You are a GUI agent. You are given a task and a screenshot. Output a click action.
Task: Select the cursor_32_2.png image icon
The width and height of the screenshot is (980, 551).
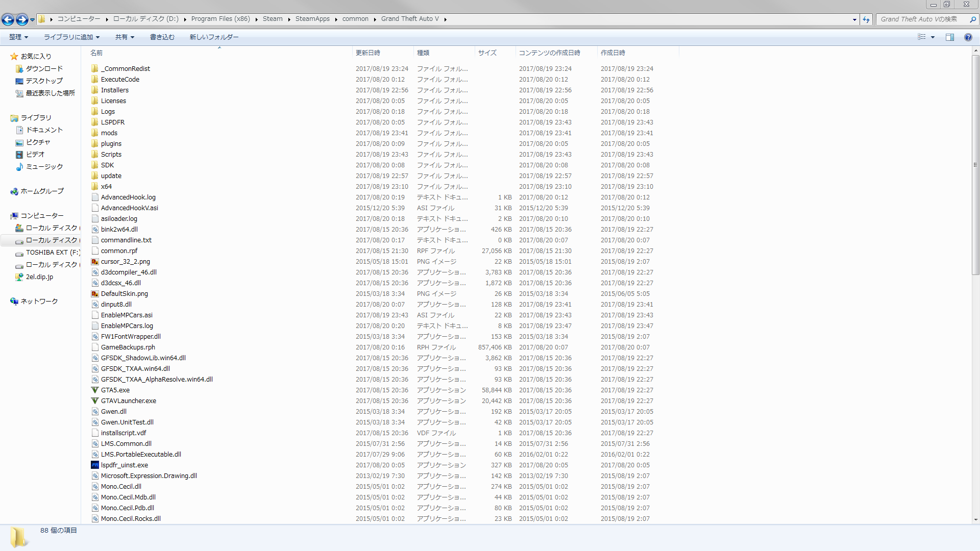tap(95, 262)
